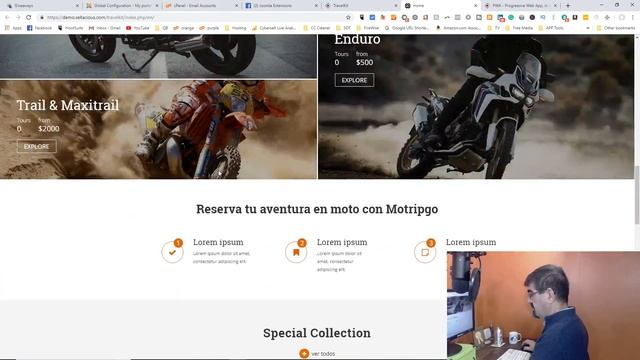Switch to the TravelKit tab
This screenshot has width=640, height=360.
(361, 6)
